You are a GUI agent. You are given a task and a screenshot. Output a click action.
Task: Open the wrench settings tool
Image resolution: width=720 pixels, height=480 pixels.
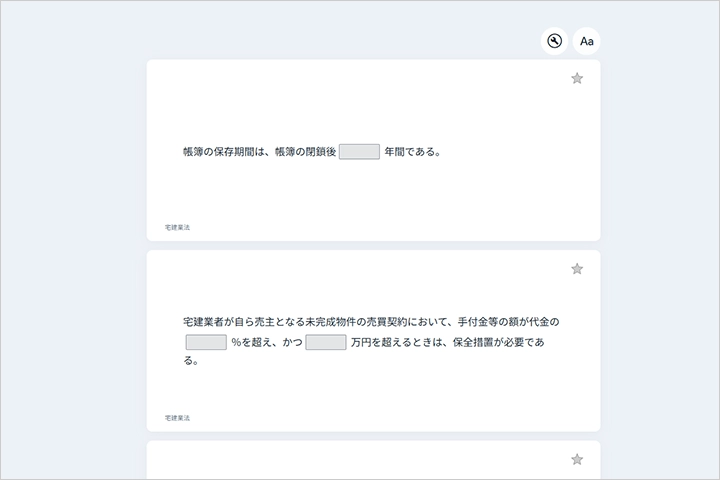pos(554,41)
